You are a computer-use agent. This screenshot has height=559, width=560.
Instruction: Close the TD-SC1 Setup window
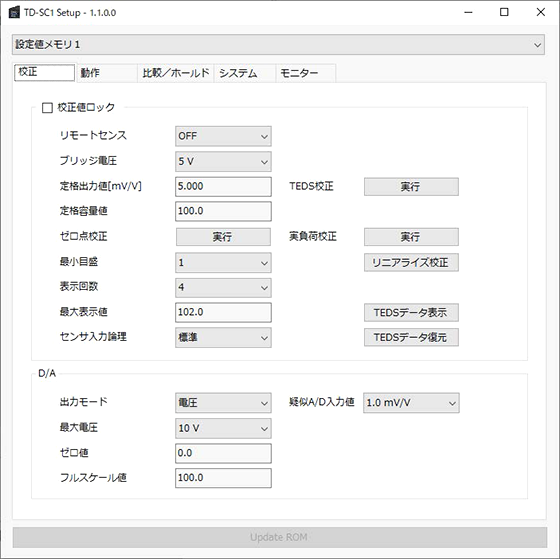point(541,13)
